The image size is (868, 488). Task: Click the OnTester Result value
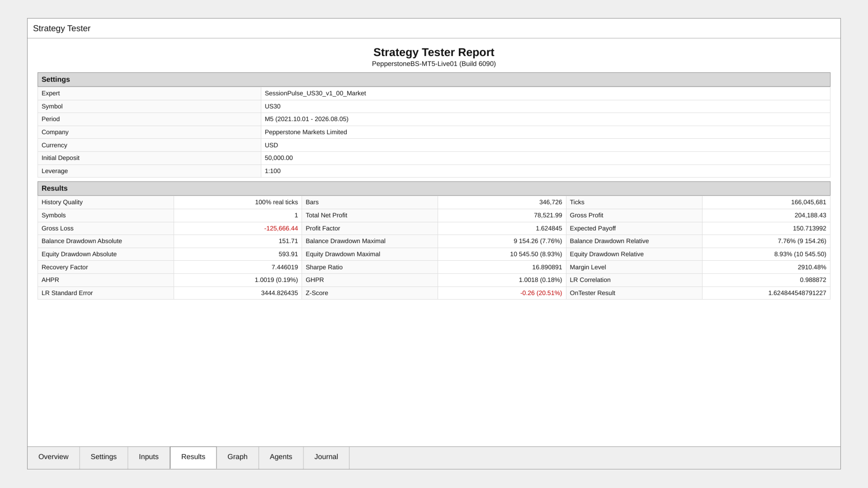(797, 293)
